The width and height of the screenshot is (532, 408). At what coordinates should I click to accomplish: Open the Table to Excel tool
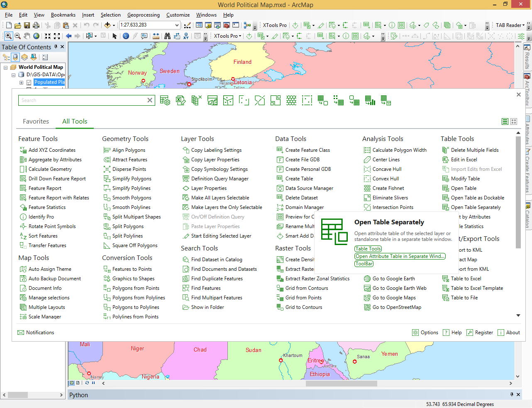pos(461,279)
